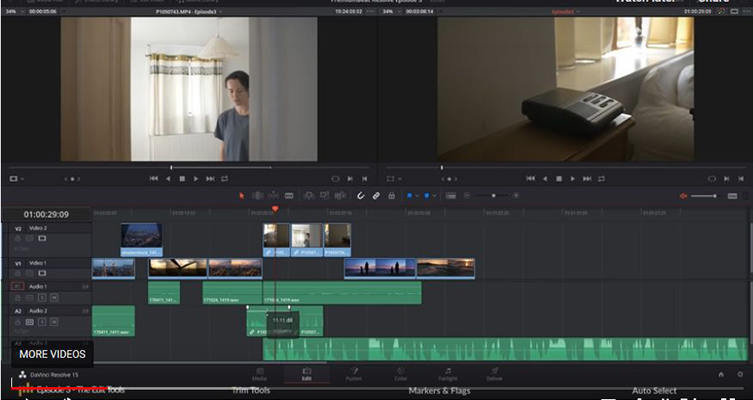This screenshot has width=753, height=400.
Task: Toggle timeline Snapping magnet icon
Action: click(361, 195)
